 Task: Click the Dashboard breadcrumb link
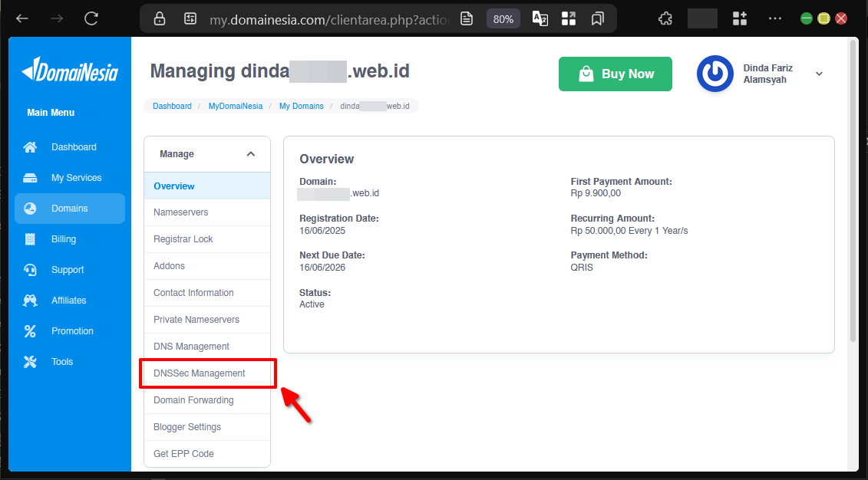[172, 106]
